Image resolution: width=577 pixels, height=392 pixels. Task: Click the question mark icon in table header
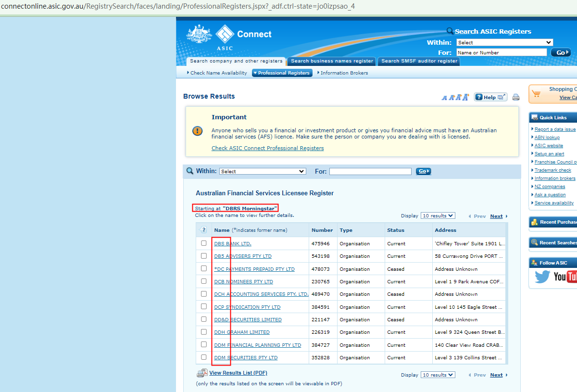pyautogui.click(x=204, y=230)
